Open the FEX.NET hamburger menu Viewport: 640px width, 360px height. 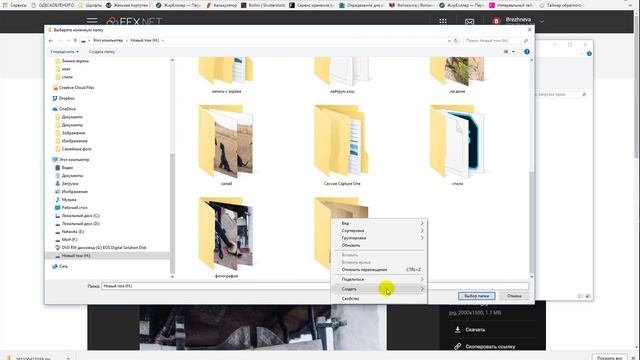point(92,20)
